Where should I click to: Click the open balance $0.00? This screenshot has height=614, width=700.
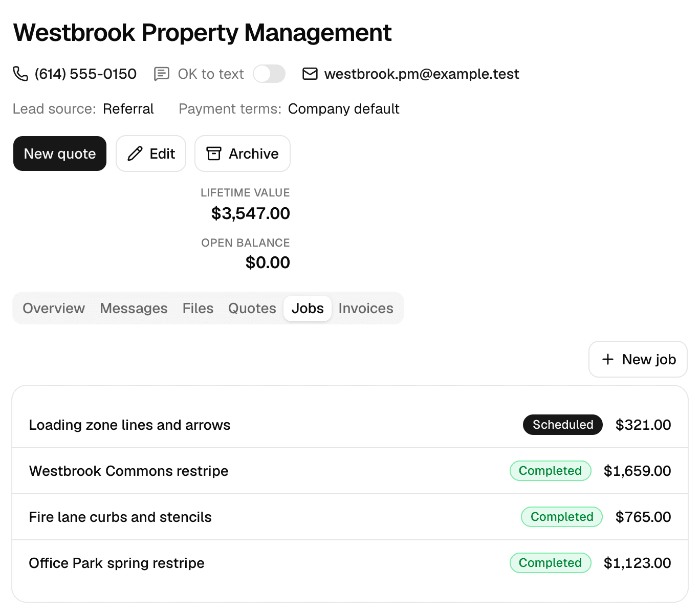(268, 262)
